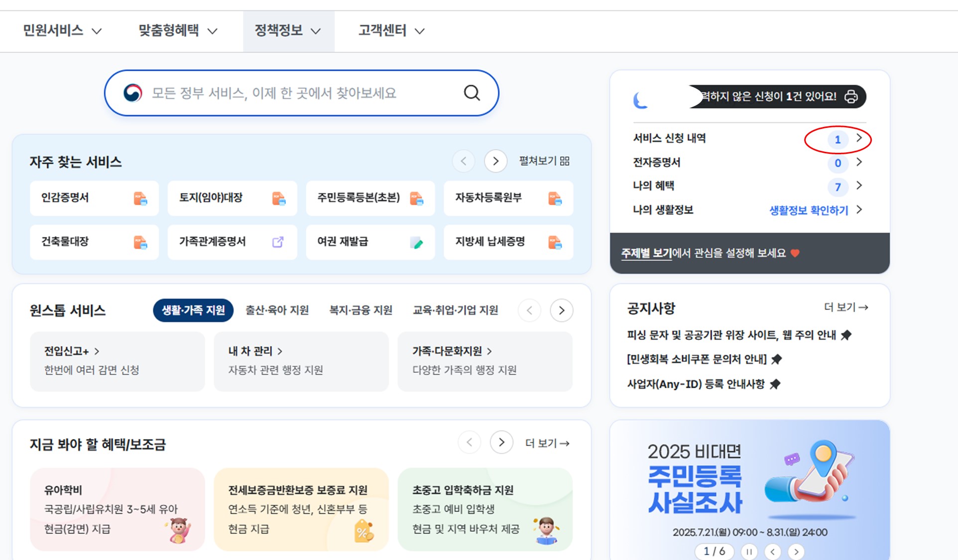This screenshot has height=560, width=958.
Task: Open the 서비스 신청 내역 count badge
Action: (838, 139)
